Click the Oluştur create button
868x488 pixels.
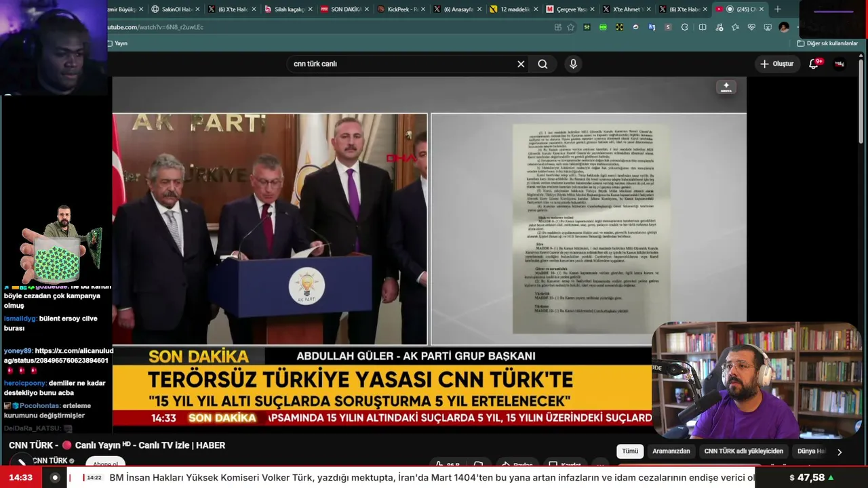(x=776, y=64)
